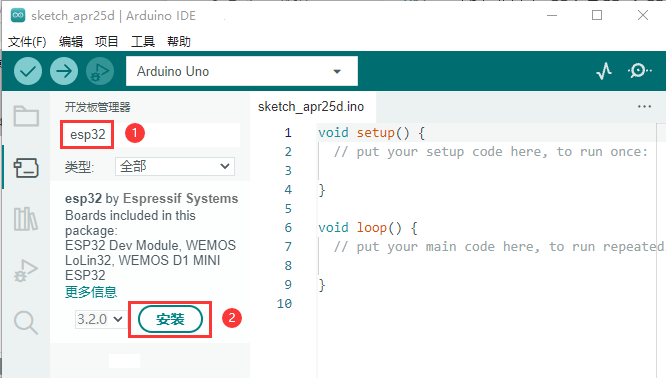666x378 pixels.
Task: Open the Sketchbook folder sidebar icon
Action: pos(26,116)
